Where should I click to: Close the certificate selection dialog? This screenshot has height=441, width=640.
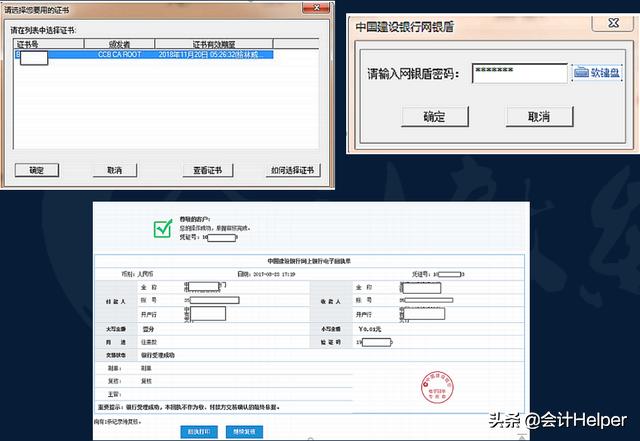(x=316, y=8)
